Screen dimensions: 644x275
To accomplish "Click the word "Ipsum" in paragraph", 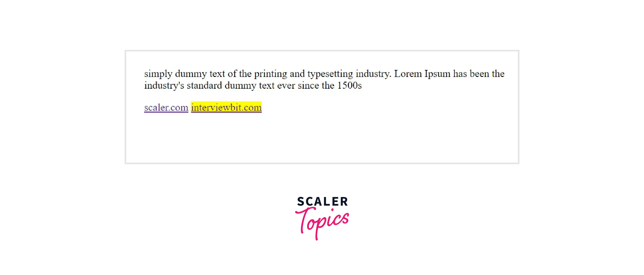I will pos(437,74).
